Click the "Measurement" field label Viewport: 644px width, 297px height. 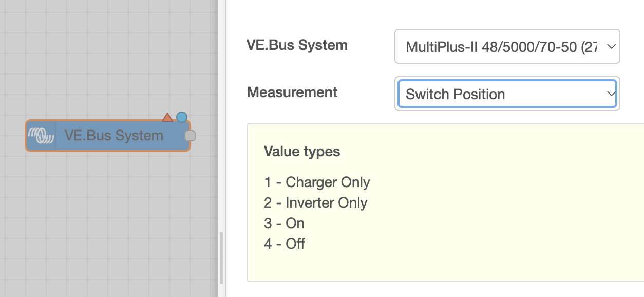pyautogui.click(x=292, y=92)
